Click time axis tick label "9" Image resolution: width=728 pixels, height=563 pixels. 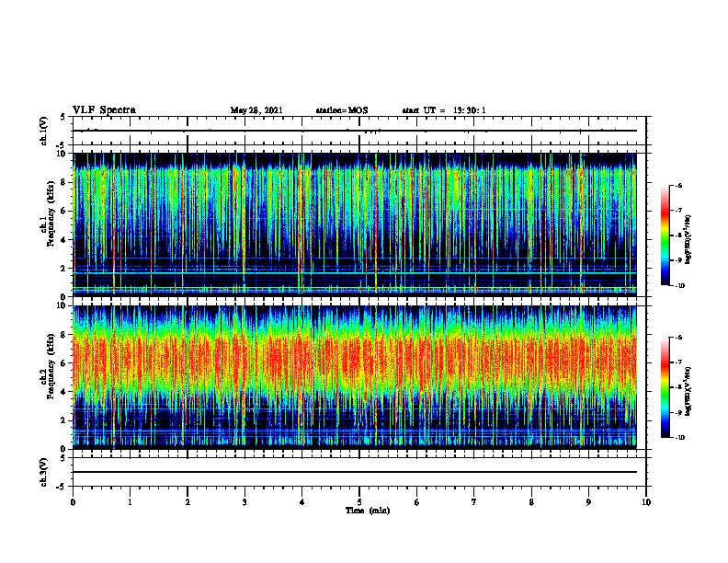[588, 502]
